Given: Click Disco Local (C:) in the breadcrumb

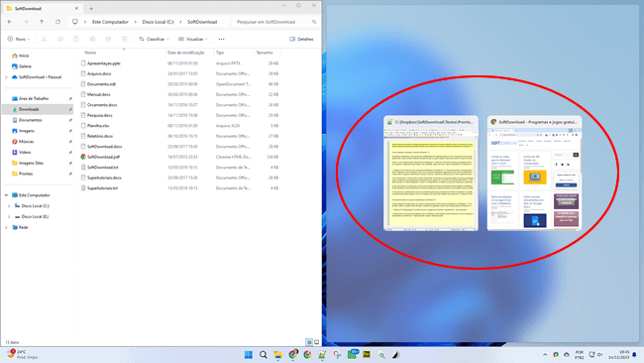Looking at the screenshot, I should tap(159, 22).
